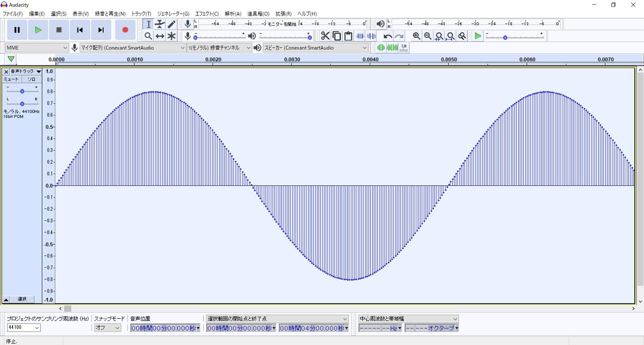Click the Redo arrow icon

[x=399, y=36]
